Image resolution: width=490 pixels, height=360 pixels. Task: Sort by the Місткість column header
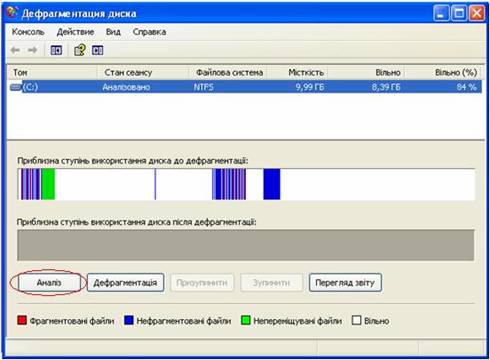[299, 72]
